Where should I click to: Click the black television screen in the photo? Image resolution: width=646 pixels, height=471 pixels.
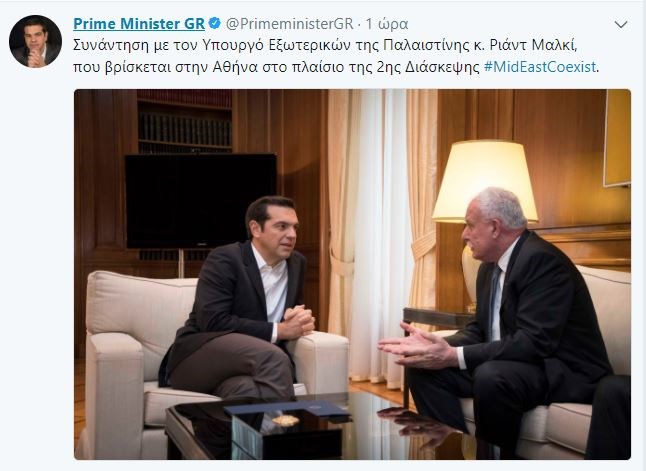[x=201, y=201]
